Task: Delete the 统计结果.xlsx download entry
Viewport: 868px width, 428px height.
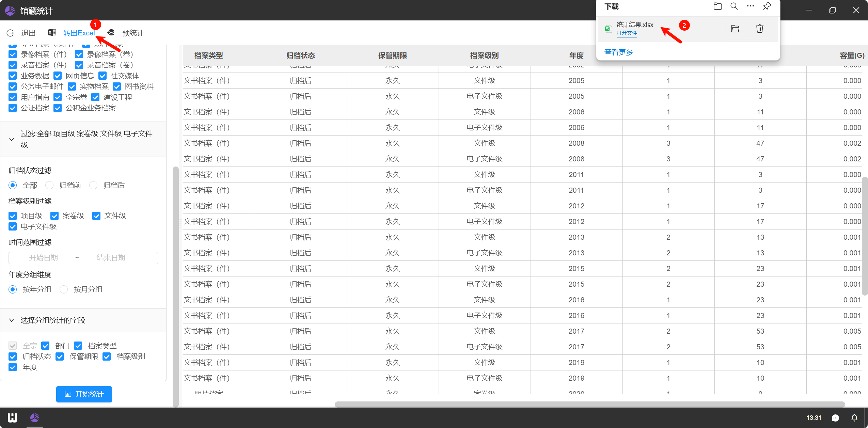Action: pyautogui.click(x=759, y=29)
